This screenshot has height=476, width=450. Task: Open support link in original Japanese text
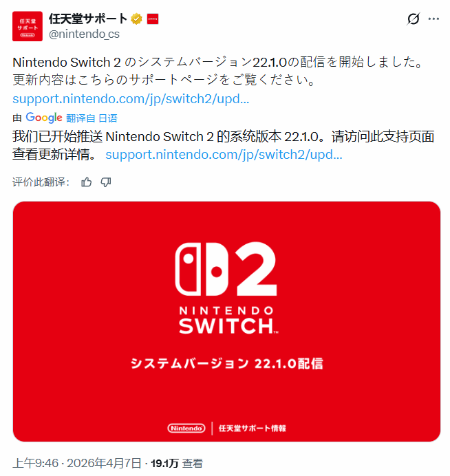(x=131, y=99)
